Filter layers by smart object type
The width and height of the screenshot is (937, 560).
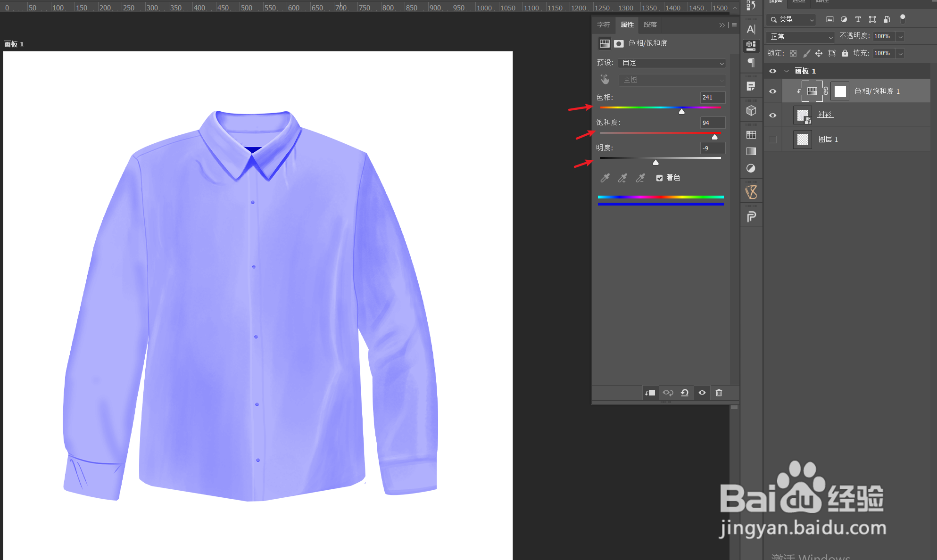(887, 19)
